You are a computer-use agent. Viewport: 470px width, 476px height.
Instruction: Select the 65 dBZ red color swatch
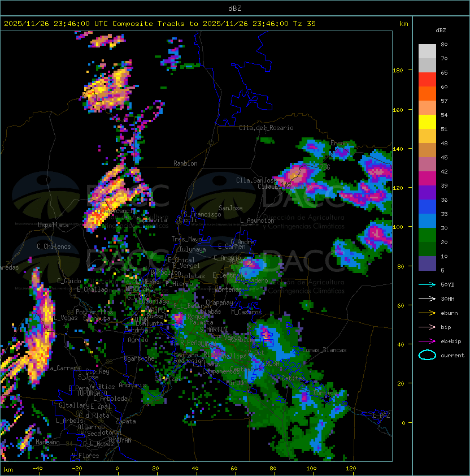pyautogui.click(x=427, y=80)
